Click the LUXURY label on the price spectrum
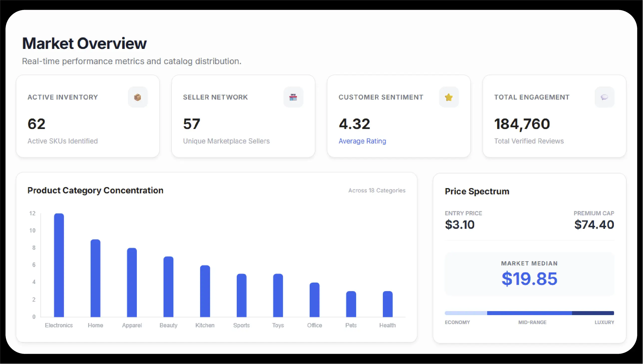The image size is (643, 364). click(604, 322)
